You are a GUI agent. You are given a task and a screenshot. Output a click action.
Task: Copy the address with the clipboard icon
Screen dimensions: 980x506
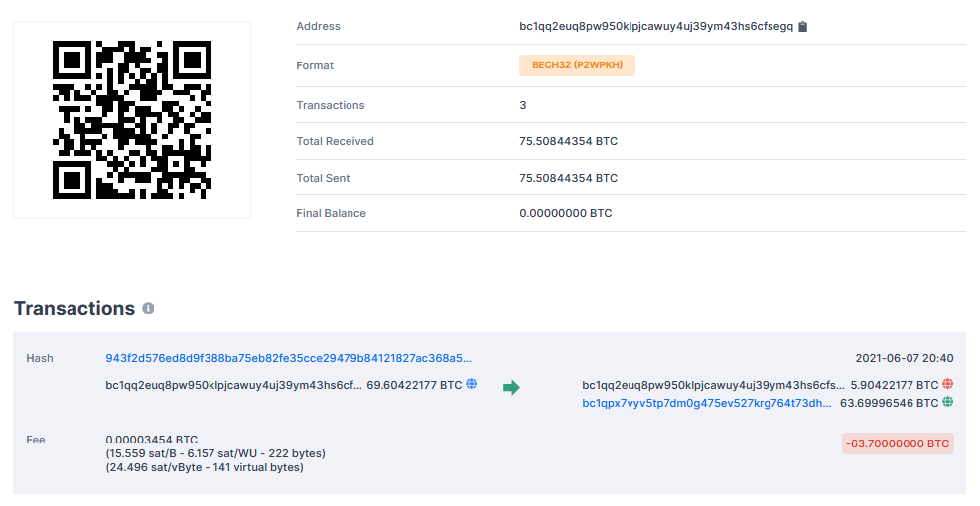pos(803,26)
